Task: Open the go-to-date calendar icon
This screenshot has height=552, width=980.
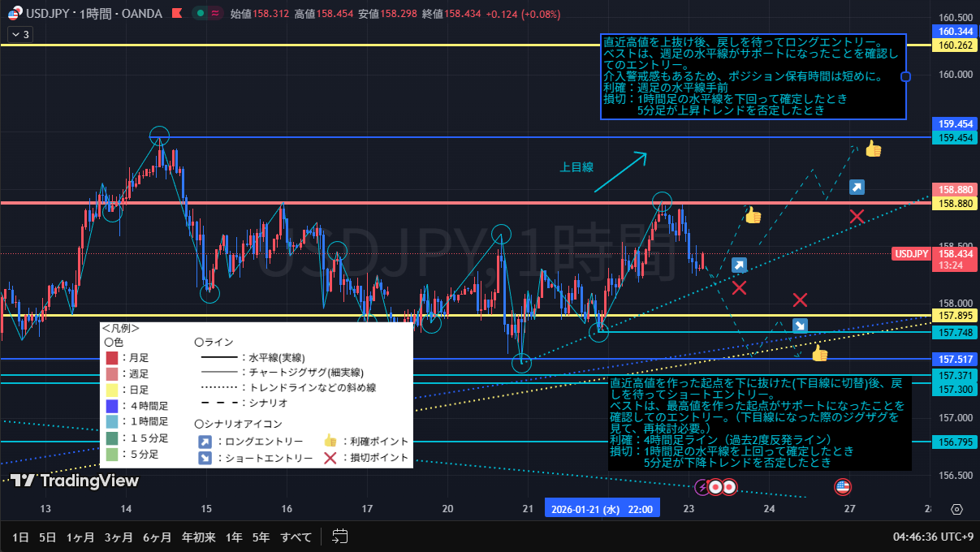Action: 340,537
